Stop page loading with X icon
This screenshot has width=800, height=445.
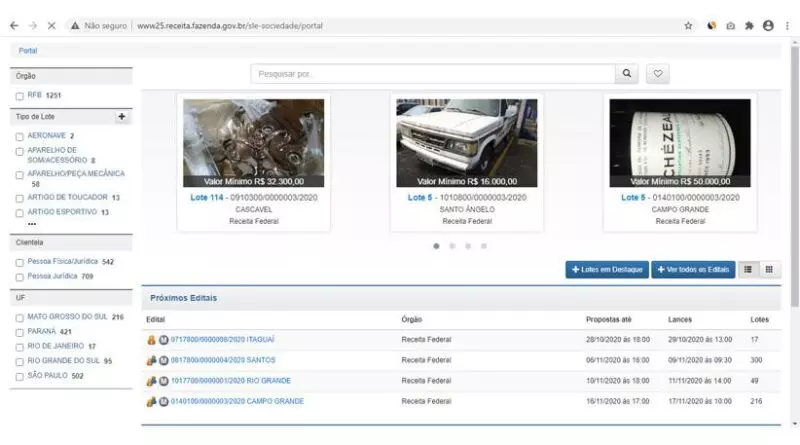pos(51,25)
